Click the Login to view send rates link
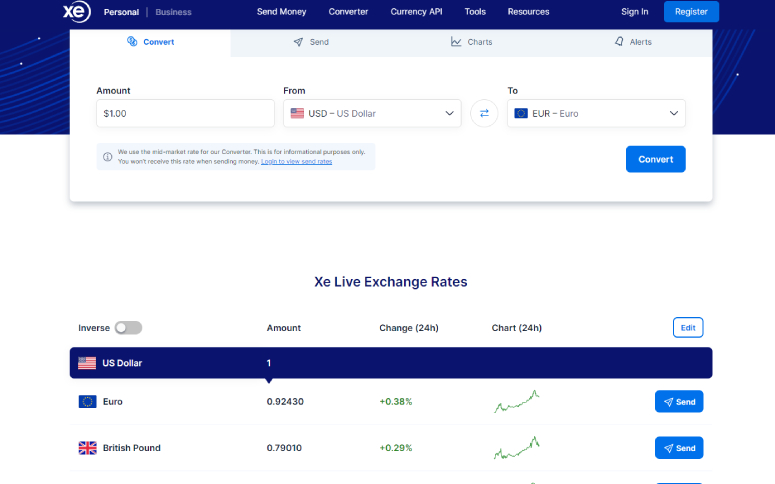 pyautogui.click(x=297, y=162)
